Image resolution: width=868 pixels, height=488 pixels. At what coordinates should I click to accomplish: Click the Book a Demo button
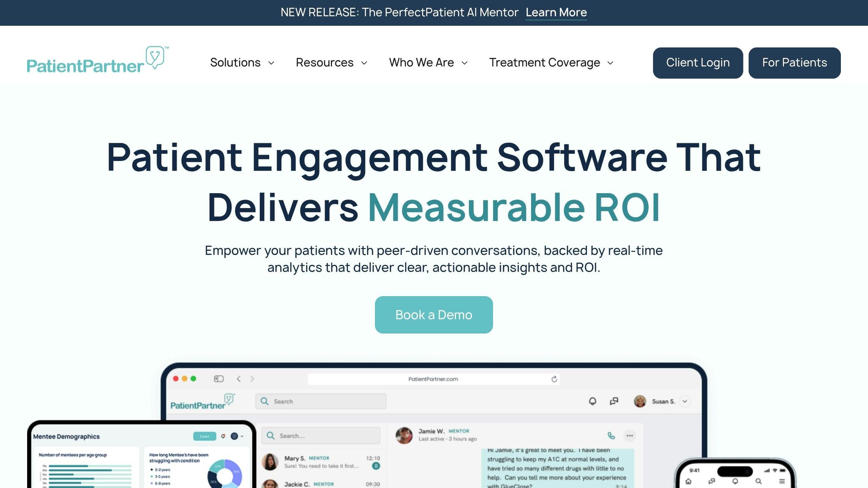434,314
